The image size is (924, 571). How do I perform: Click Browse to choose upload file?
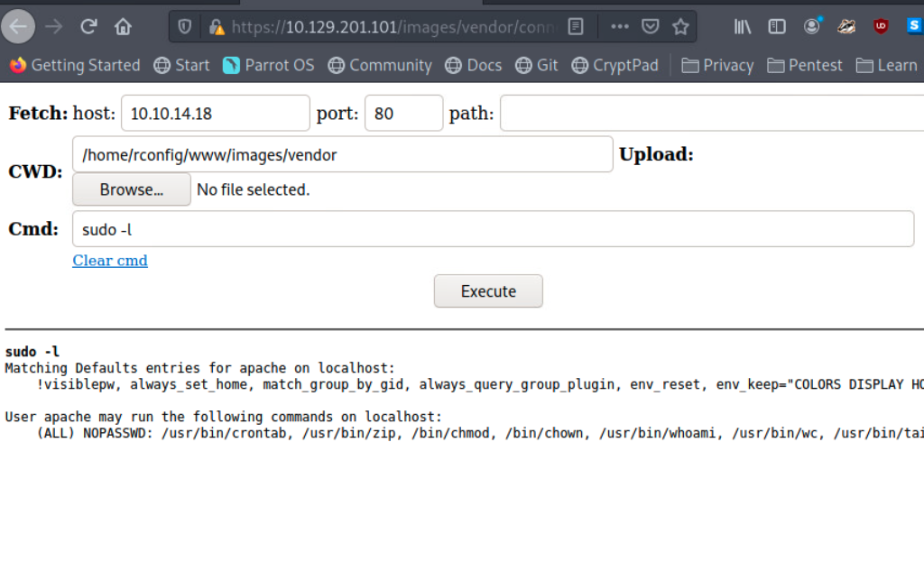point(132,189)
